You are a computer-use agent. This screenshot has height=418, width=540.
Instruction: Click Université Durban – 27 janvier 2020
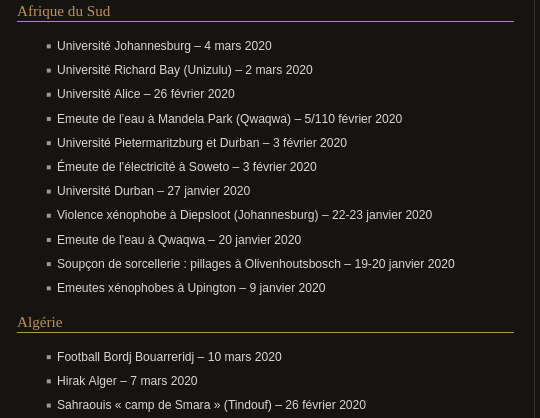(154, 191)
